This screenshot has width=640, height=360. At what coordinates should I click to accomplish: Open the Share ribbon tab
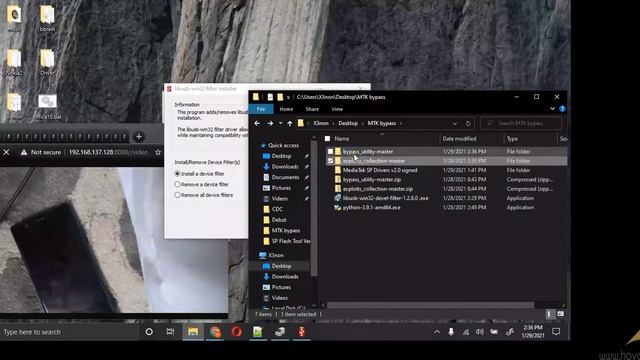(312, 109)
